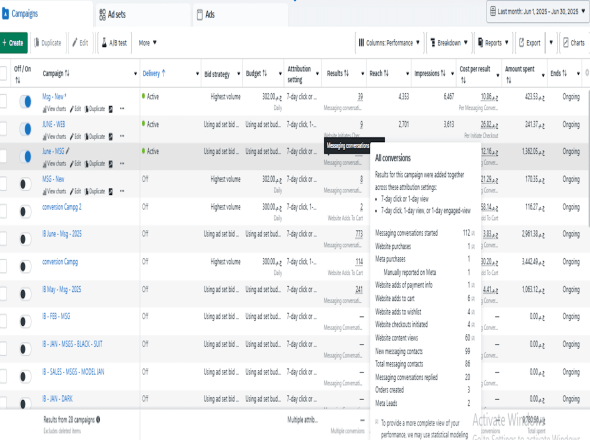Sort by the Amount spent column

(x=520, y=74)
